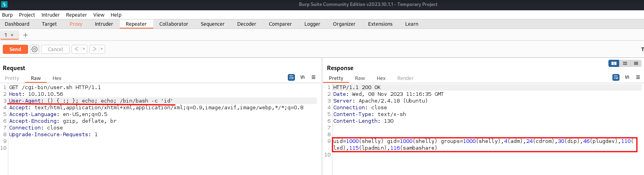The height and width of the screenshot is (175, 644).
Task: Open the Repeater menu in menu bar
Action: 76,15
